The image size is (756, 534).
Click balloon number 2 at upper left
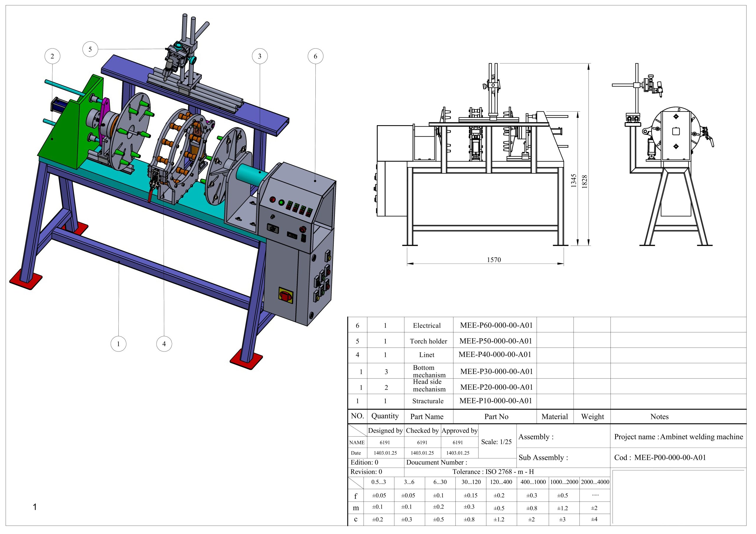tap(52, 56)
